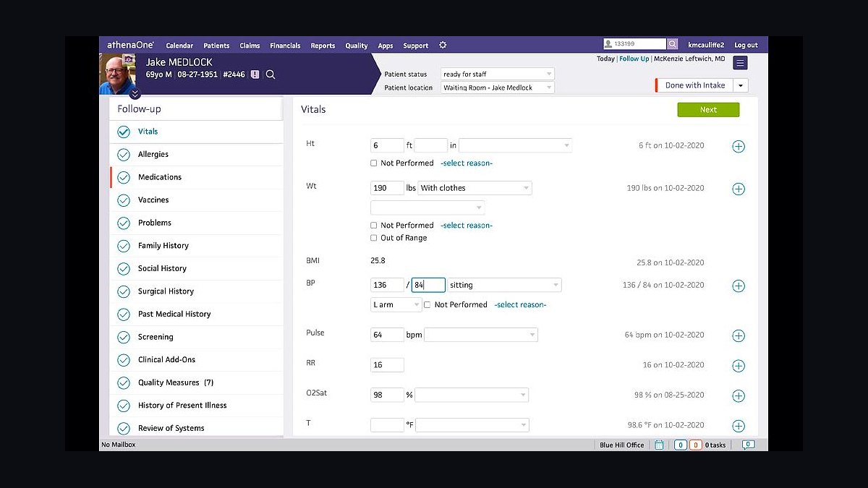Check Not Performed for weight
This screenshot has width=868, height=488.
pos(374,226)
